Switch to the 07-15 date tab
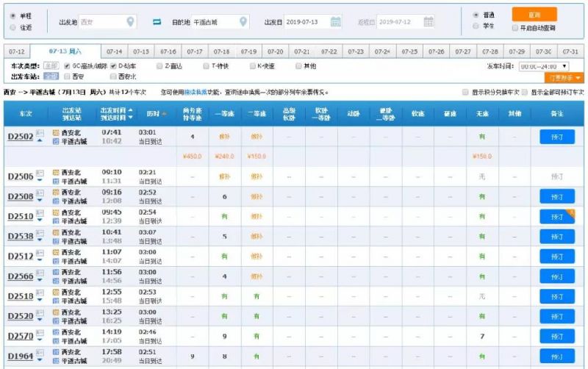The width and height of the screenshot is (588, 369). click(141, 51)
